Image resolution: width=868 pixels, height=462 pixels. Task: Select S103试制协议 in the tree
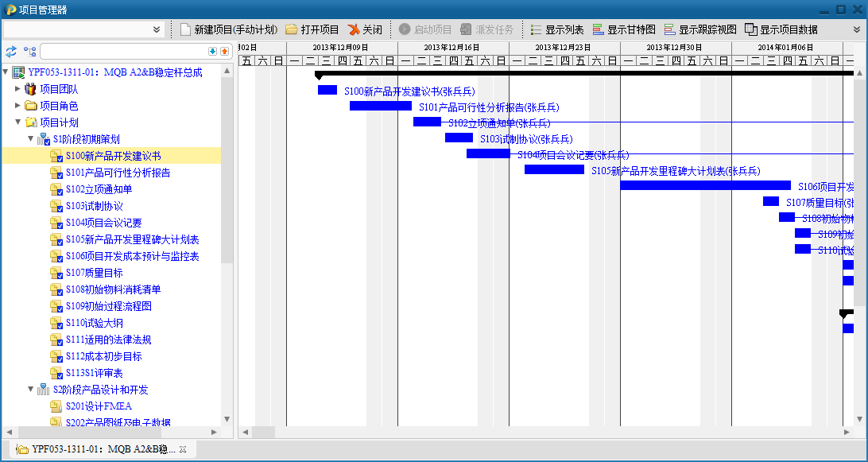(x=94, y=205)
